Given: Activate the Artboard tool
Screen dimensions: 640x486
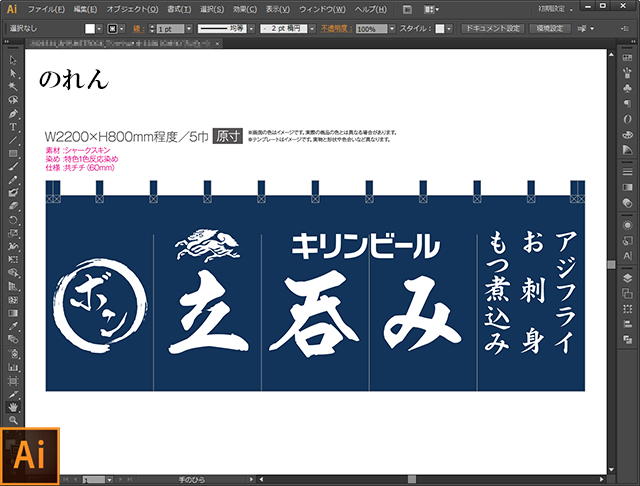Looking at the screenshot, I should (x=13, y=381).
